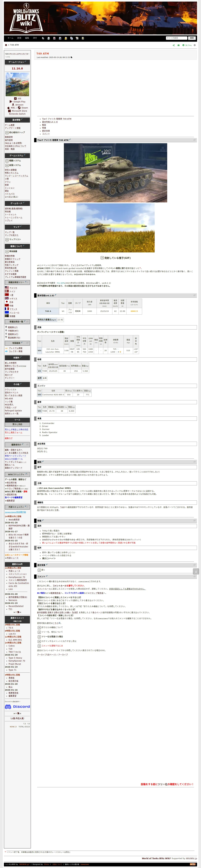This screenshot has width=201, height=868.
Task: Click the iOS App Store icon
Action: pos(15,99)
